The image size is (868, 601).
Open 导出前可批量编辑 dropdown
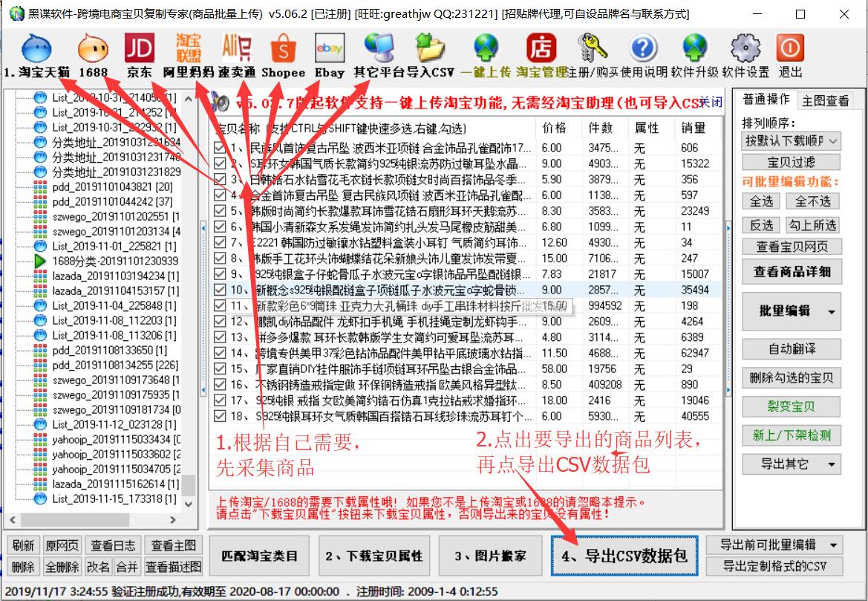point(774,545)
